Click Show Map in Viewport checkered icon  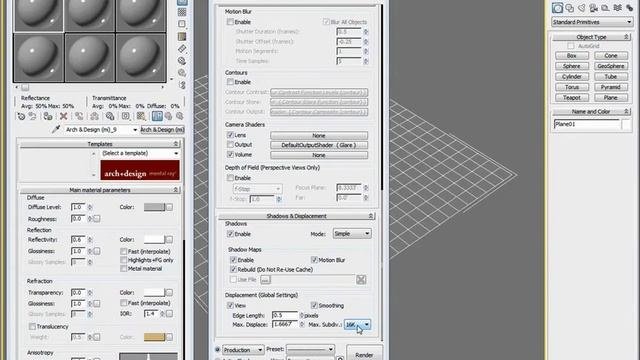[141, 116]
